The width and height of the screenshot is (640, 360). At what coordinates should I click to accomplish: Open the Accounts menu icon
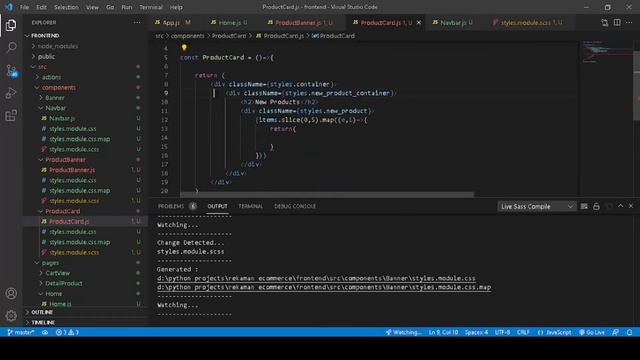[x=11, y=293]
